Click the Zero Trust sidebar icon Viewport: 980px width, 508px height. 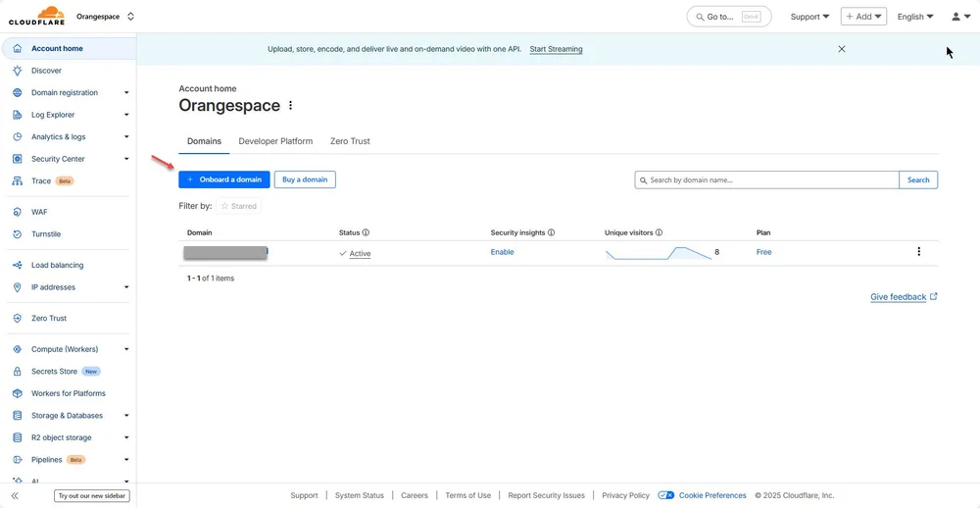coord(18,319)
